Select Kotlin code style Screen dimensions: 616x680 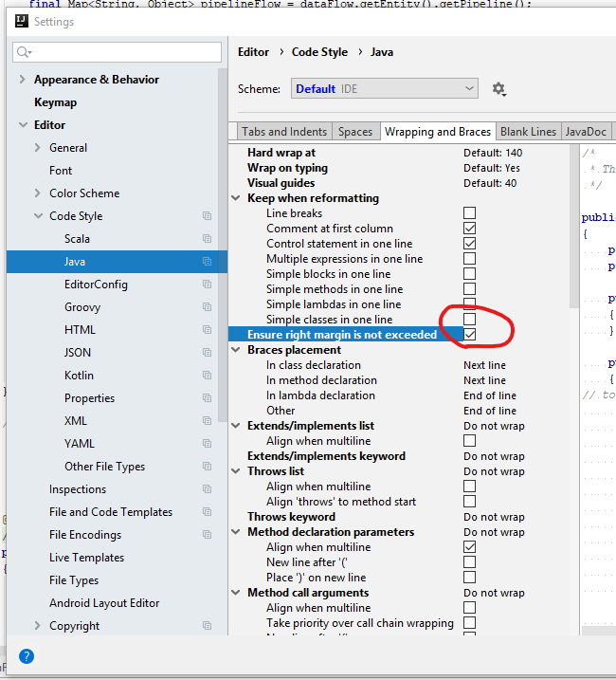click(x=79, y=376)
